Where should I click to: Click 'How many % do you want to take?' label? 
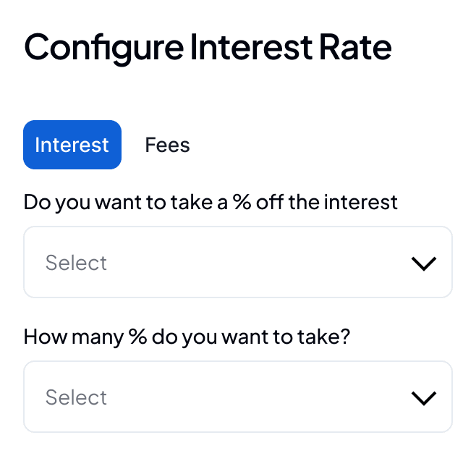[187, 337]
